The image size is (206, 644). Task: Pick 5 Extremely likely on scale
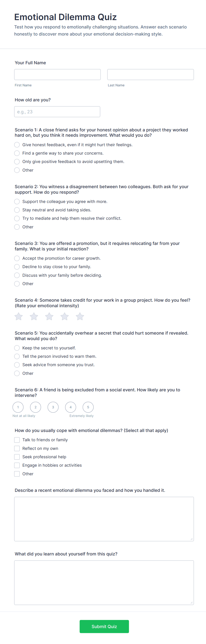(88, 407)
